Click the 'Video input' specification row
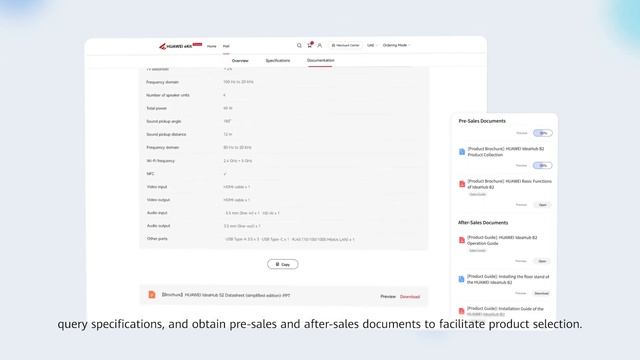This screenshot has width=640, height=360. [284, 187]
